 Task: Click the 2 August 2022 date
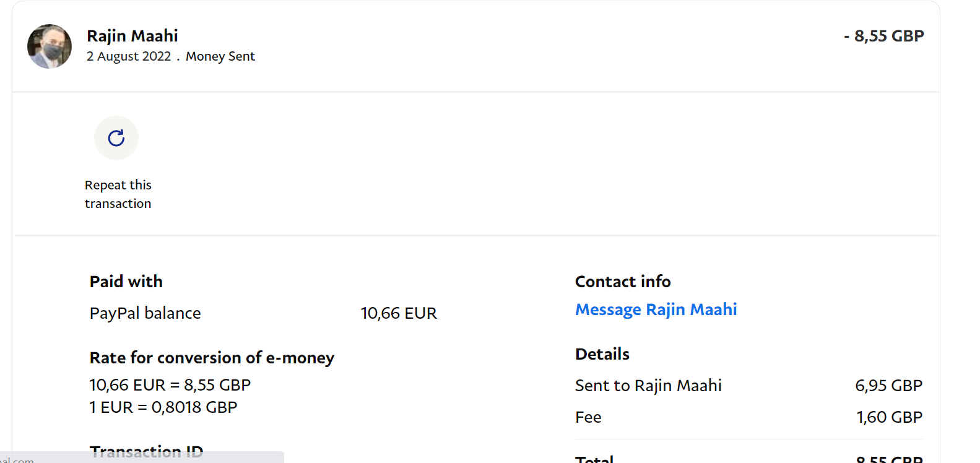click(129, 56)
